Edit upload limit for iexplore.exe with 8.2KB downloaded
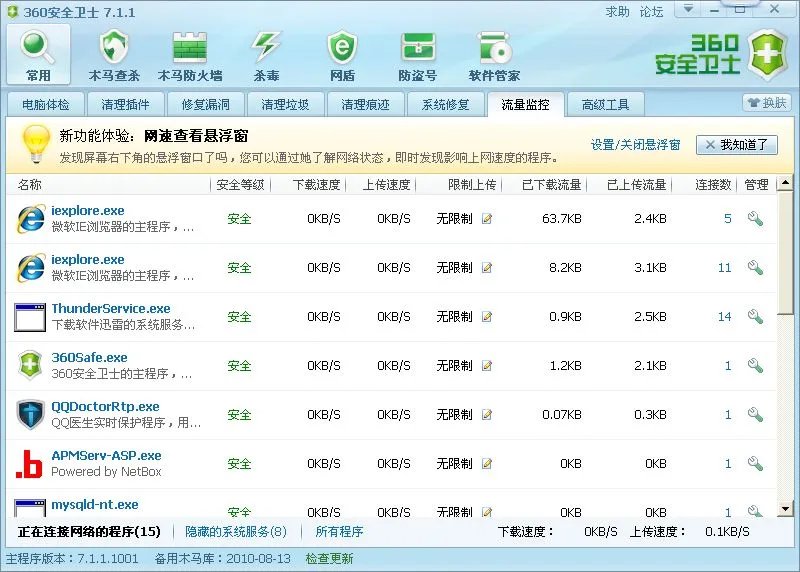This screenshot has height=572, width=800. click(x=487, y=268)
